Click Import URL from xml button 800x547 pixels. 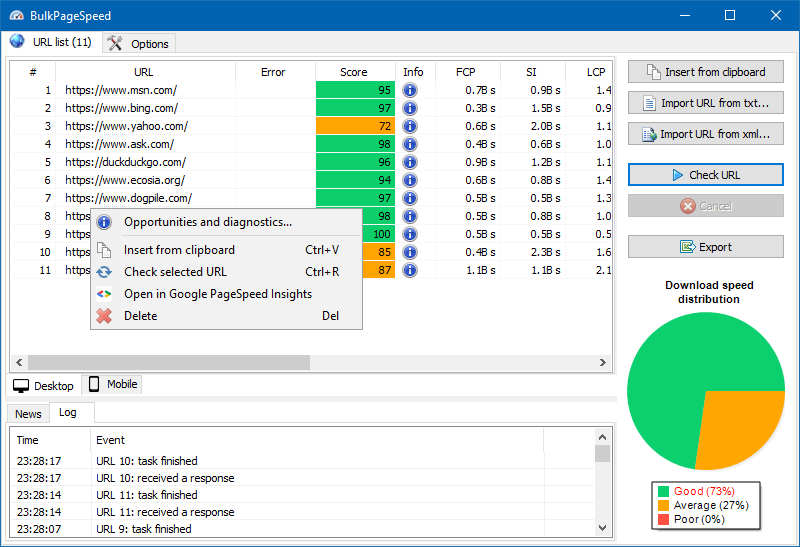click(x=705, y=134)
